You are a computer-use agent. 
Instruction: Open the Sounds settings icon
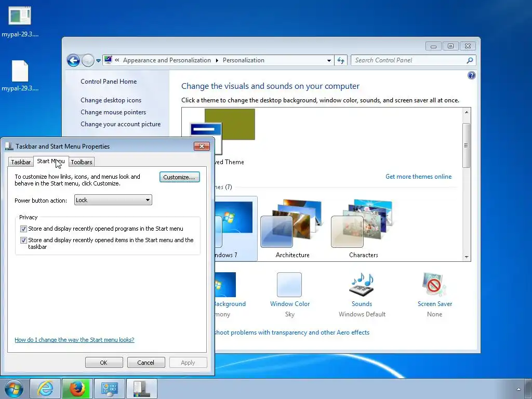pyautogui.click(x=362, y=284)
